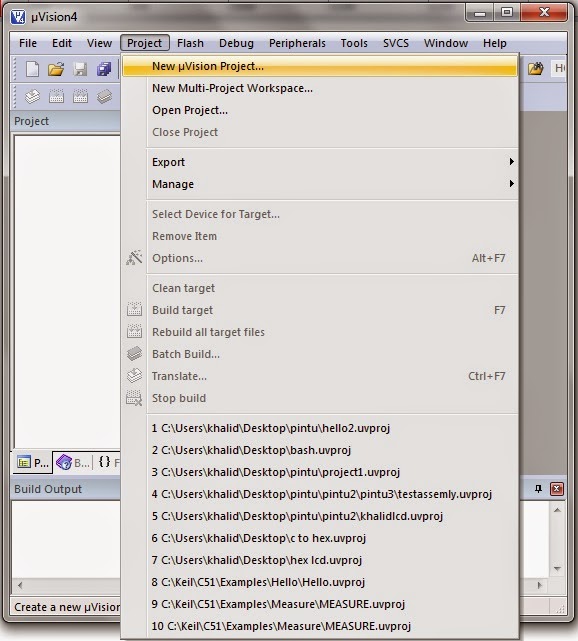The width and height of the screenshot is (578, 641).
Task: Click the New file toolbar icon
Action: coord(32,69)
